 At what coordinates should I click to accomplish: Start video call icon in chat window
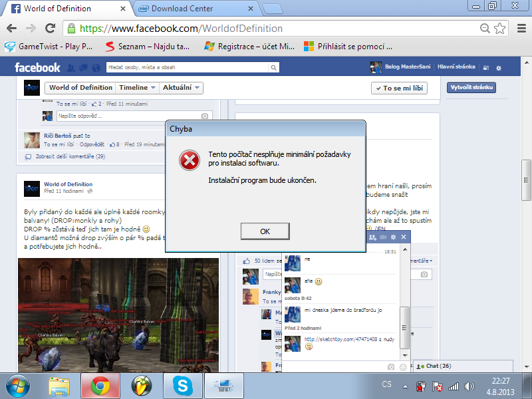pyautogui.click(x=384, y=237)
